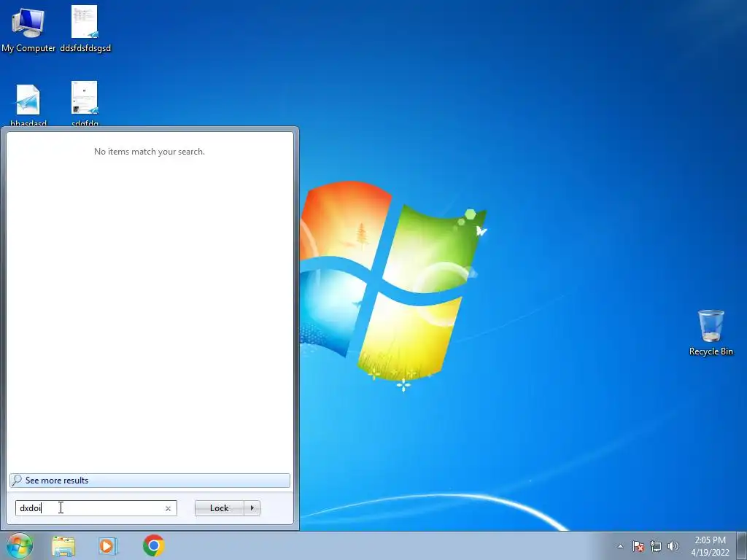747x560 pixels.
Task: Select the ddsfdsfdsgsd desktop file
Action: click(85, 29)
